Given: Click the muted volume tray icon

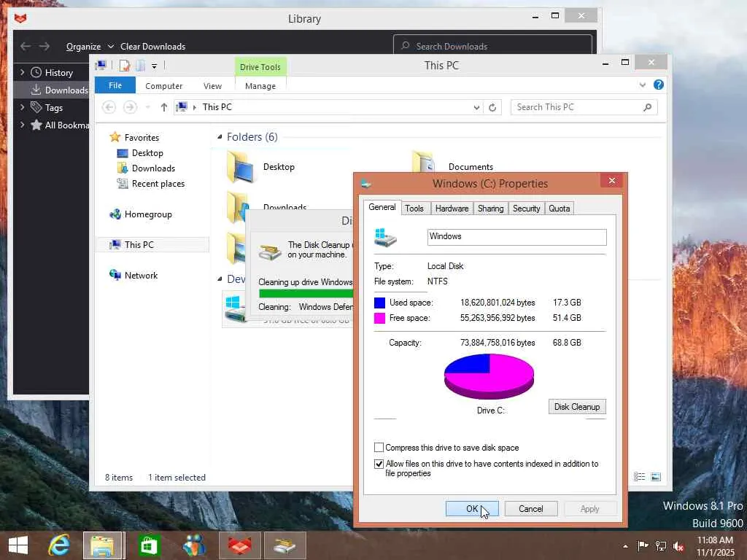Looking at the screenshot, I should coord(678,546).
